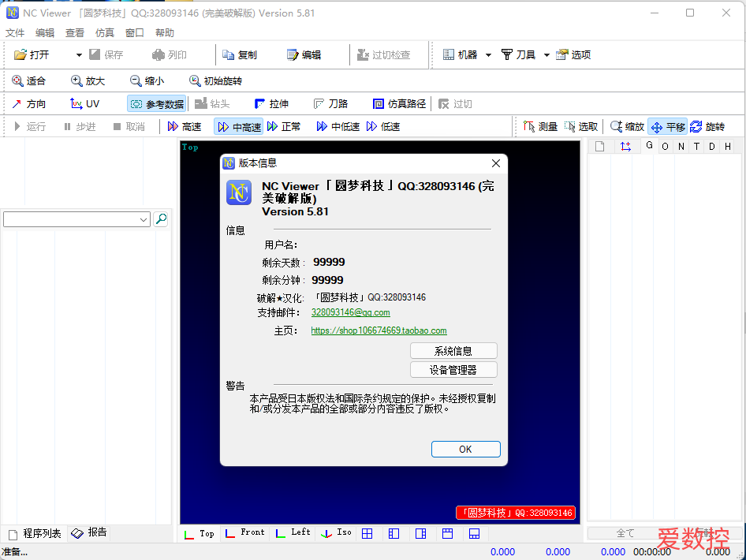Select the 拉伸 (Stretch) tool
The height and width of the screenshot is (560, 746).
(272, 103)
